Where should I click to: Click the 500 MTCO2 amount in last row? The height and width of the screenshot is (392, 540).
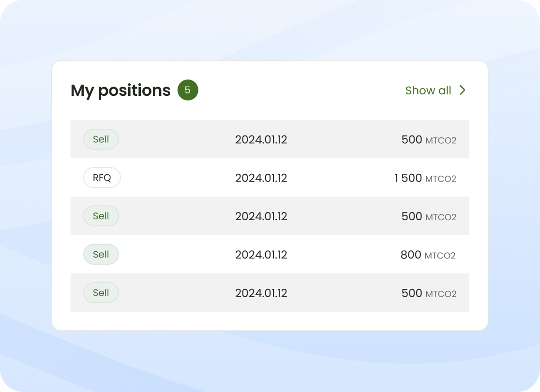[429, 293]
